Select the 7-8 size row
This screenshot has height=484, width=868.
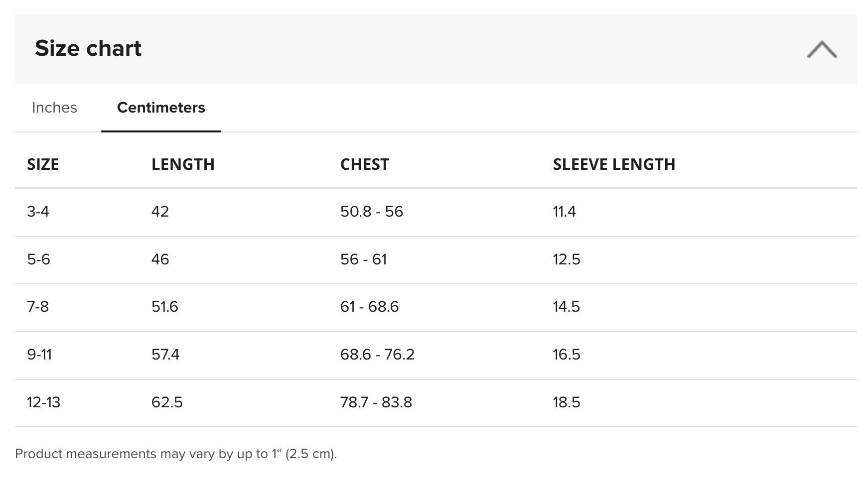436,308
